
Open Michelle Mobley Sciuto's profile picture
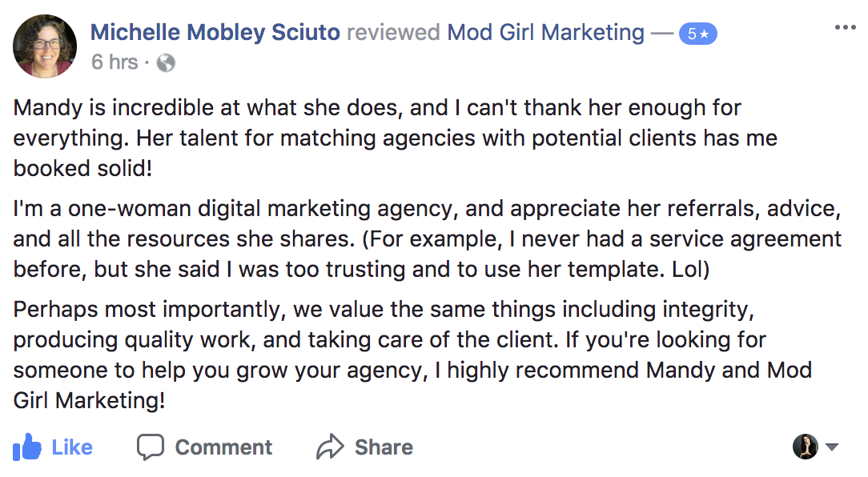click(x=46, y=46)
